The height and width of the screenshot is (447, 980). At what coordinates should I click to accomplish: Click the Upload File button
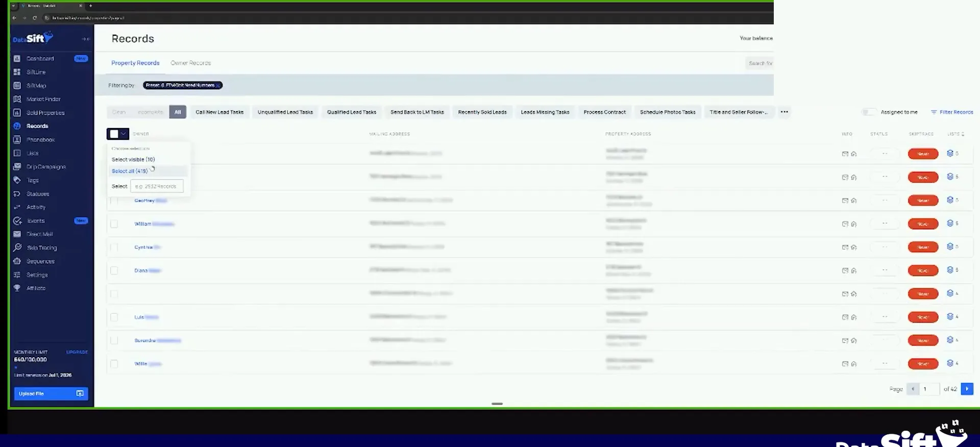pyautogui.click(x=51, y=393)
